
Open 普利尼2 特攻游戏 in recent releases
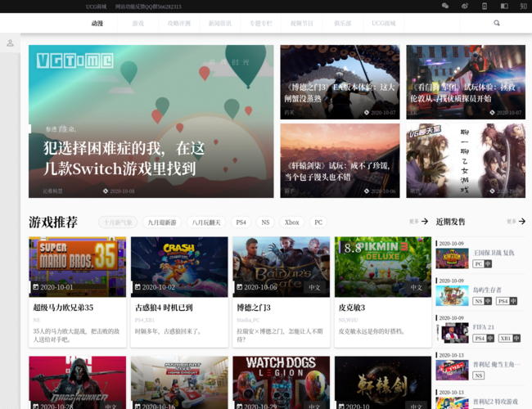pyautogui.click(x=495, y=402)
